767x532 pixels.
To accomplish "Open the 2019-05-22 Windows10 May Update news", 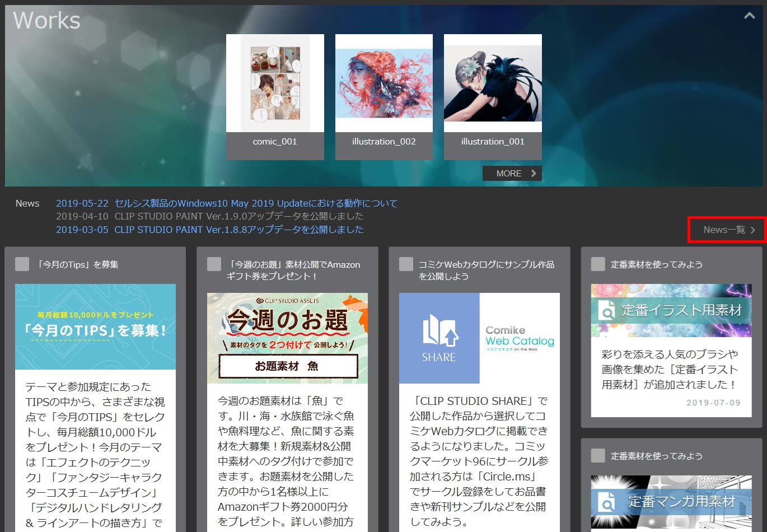I will tap(227, 203).
